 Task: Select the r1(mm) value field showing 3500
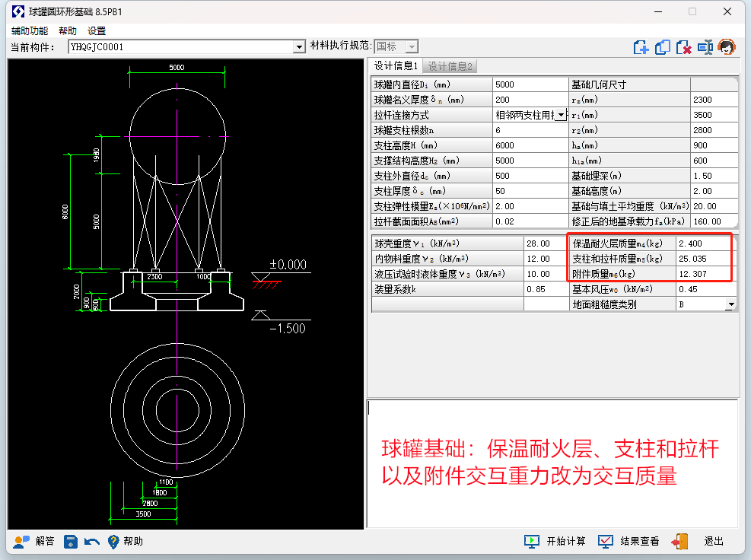(714, 115)
